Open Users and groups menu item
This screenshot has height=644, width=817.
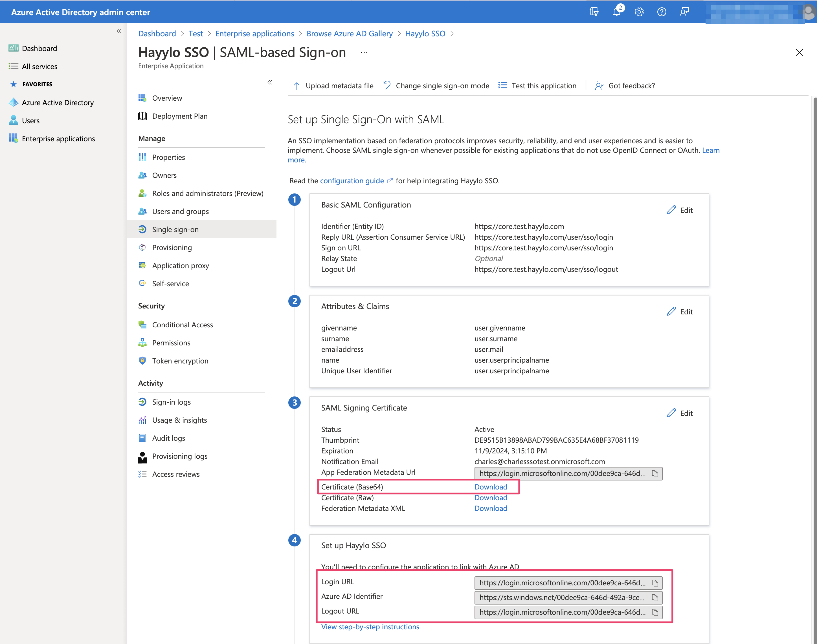pyautogui.click(x=180, y=211)
